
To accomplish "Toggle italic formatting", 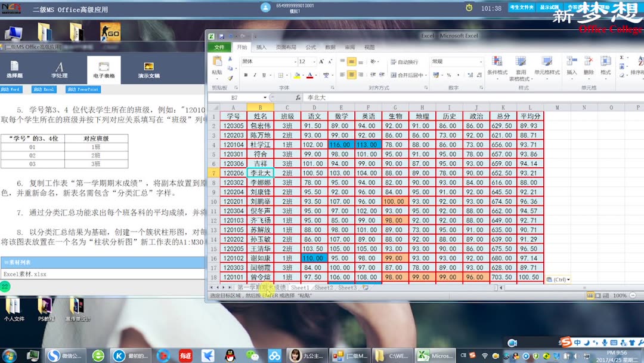I will tap(255, 74).
